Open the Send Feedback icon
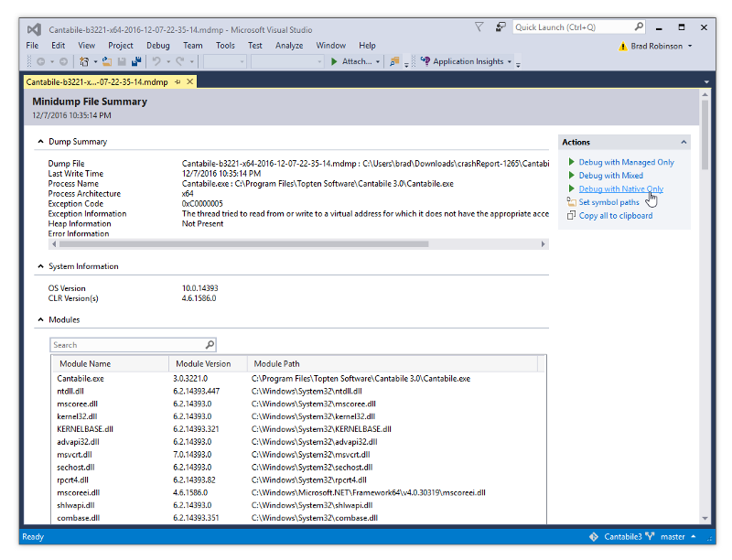The height and width of the screenshot is (560, 732). (501, 27)
